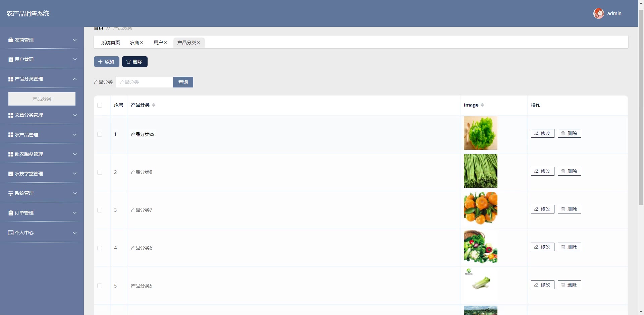The height and width of the screenshot is (315, 644).
Task: Collapse 产品分类管理 menu chevron
Action: (75, 79)
